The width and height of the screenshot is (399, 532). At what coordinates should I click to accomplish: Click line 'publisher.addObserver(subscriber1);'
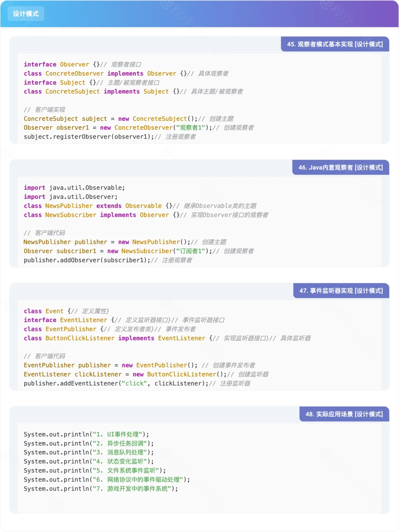click(x=108, y=260)
